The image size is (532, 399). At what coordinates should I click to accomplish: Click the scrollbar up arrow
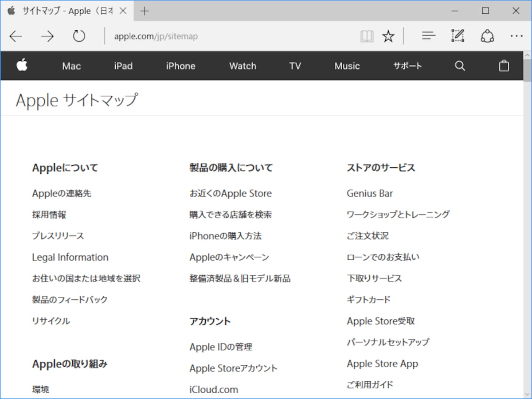[x=527, y=55]
